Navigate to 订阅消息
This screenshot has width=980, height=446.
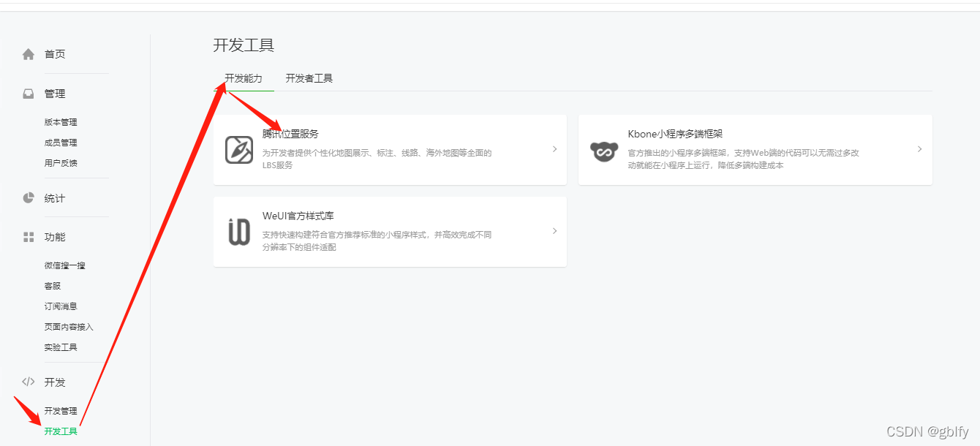coord(61,306)
